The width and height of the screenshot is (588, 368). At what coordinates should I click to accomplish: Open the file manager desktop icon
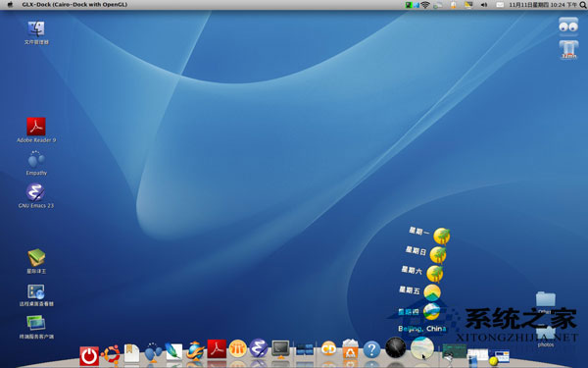pos(36,32)
